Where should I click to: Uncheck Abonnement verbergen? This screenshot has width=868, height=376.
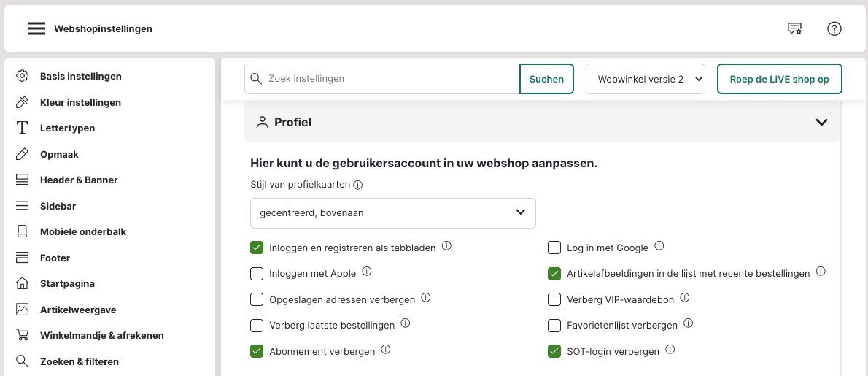257,351
